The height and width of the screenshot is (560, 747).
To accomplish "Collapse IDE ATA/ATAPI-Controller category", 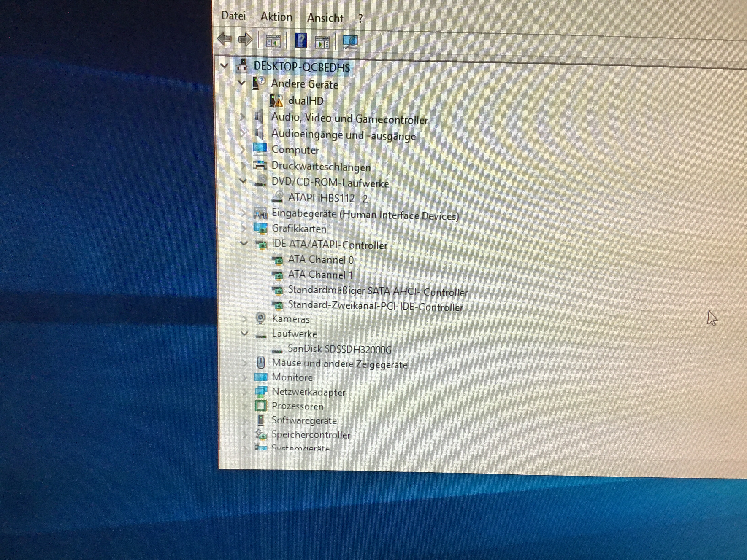I will tap(244, 243).
